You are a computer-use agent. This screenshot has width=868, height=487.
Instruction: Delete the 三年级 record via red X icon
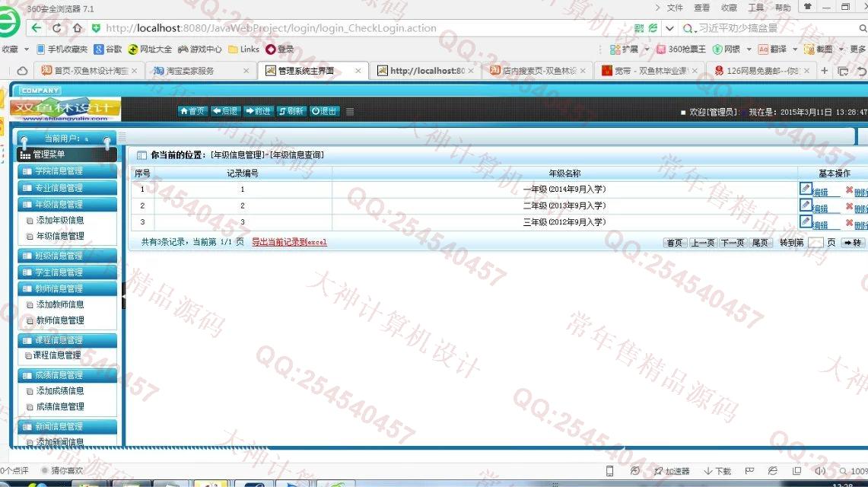coord(849,223)
